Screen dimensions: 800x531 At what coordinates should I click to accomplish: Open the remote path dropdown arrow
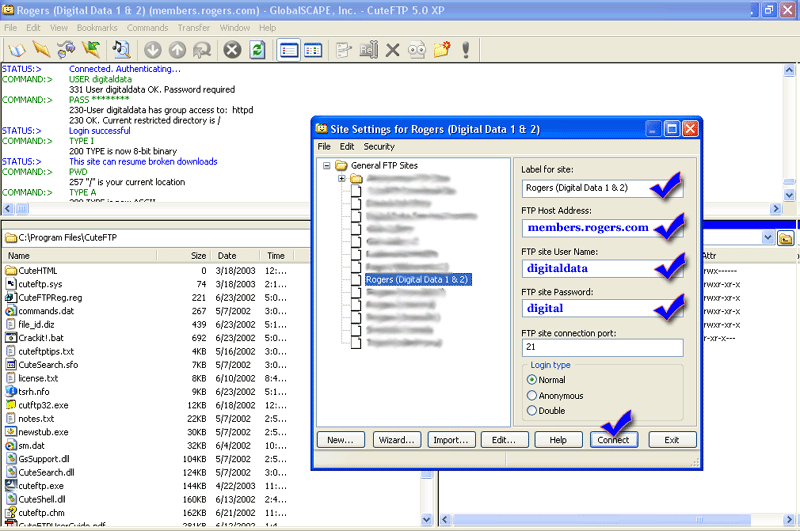tap(768, 238)
